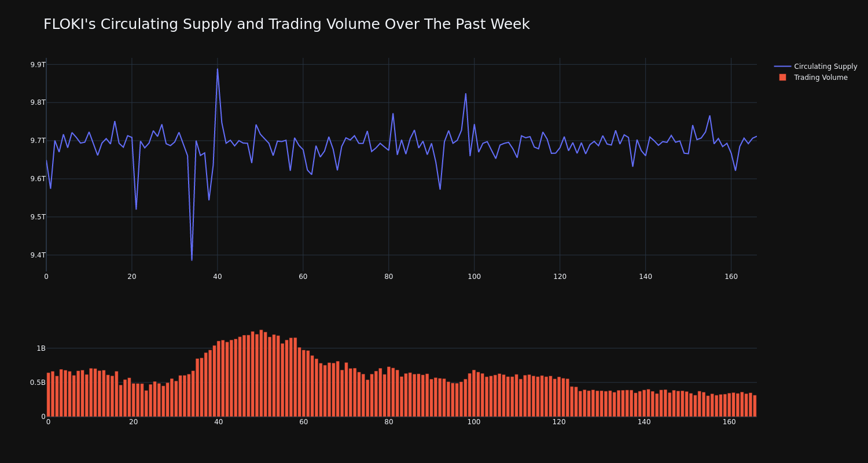Click the 0 label on the volume y-axis
This screenshot has width=868, height=463.
[x=43, y=417]
